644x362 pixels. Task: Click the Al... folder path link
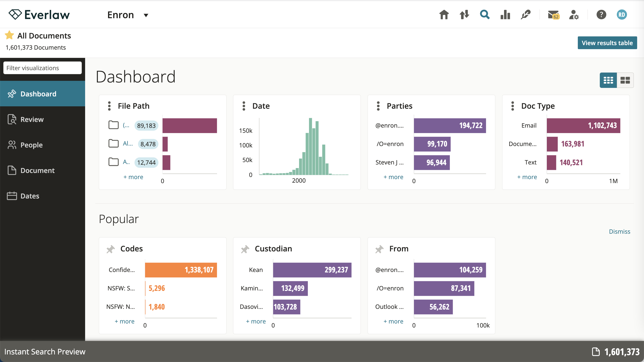128,143
